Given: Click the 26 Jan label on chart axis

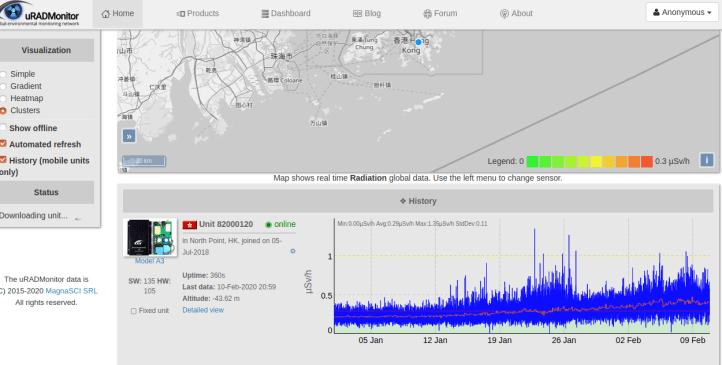Looking at the screenshot, I should (x=564, y=340).
